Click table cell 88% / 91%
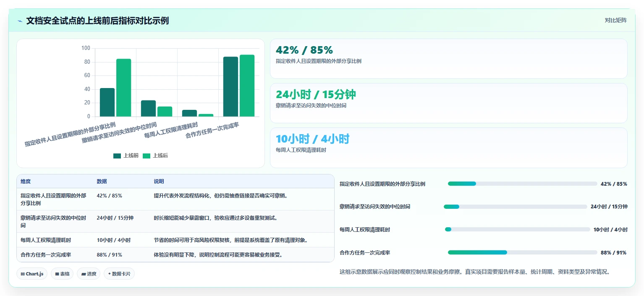The width and height of the screenshot is (644, 296). (x=109, y=254)
